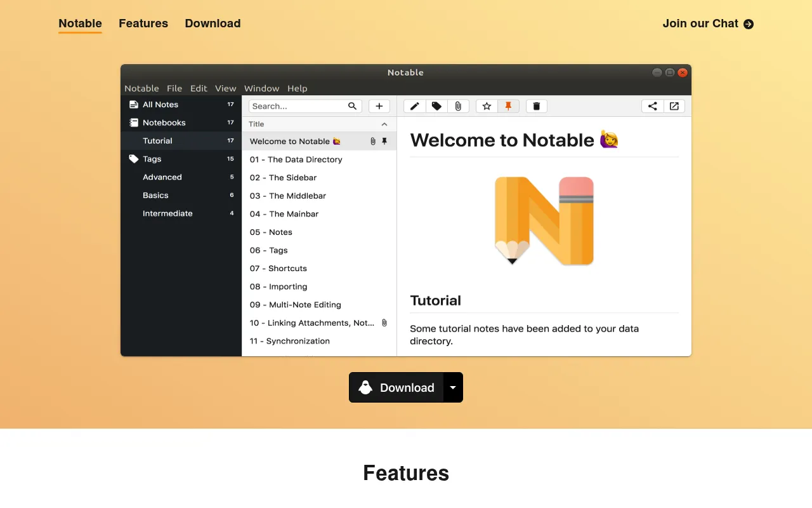Select the Advanced tag
The image size is (812, 508).
(181, 177)
